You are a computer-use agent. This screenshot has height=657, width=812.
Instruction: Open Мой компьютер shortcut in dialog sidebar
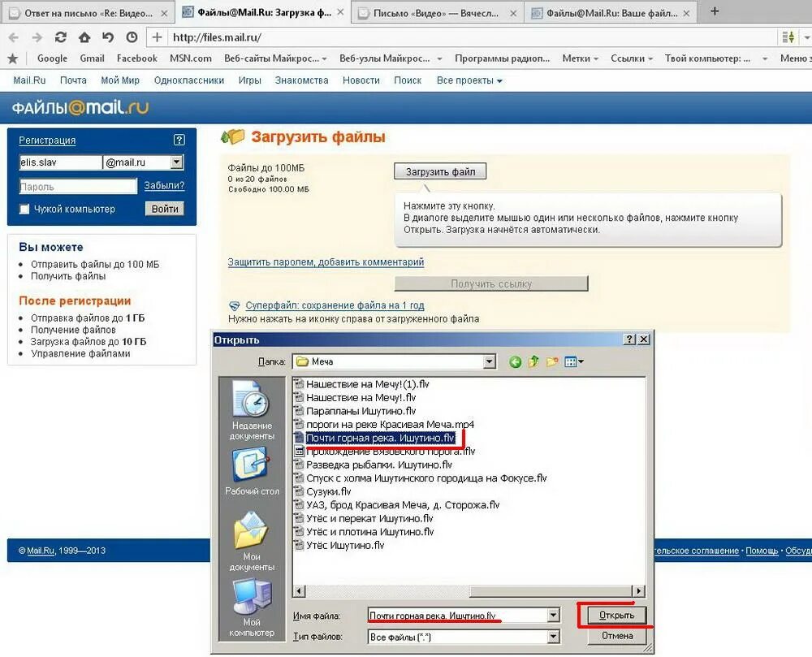[252, 607]
